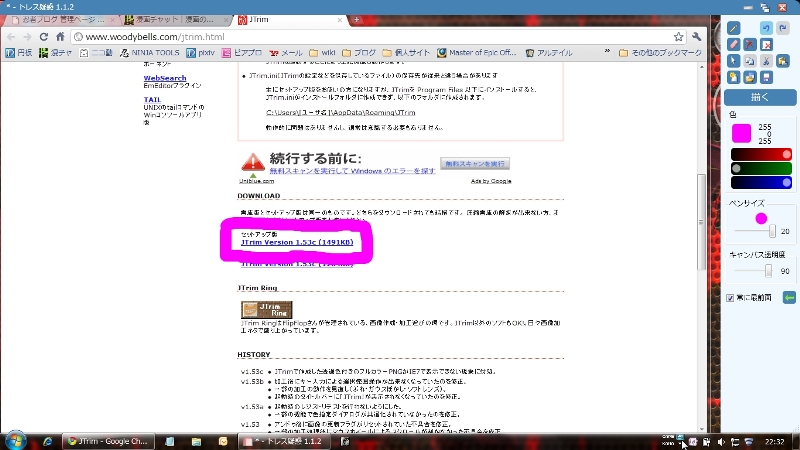This screenshot has height=450, width=800.
Task: Reload the page in Chrome
Action: coord(44,37)
